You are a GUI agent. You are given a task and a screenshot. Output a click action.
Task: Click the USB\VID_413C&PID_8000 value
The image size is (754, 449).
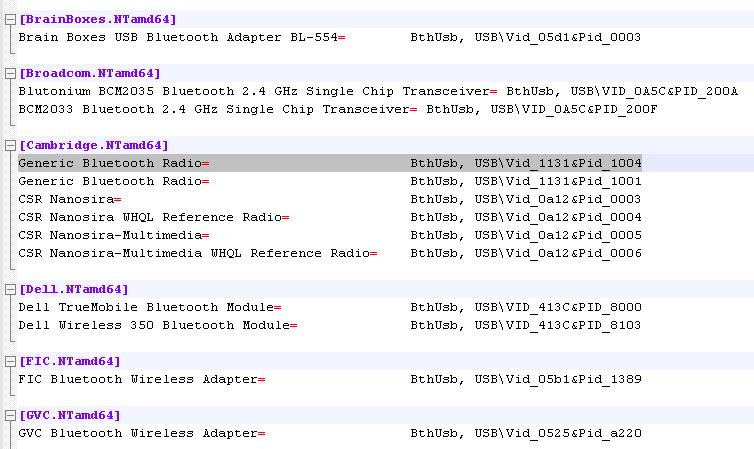coord(558,307)
